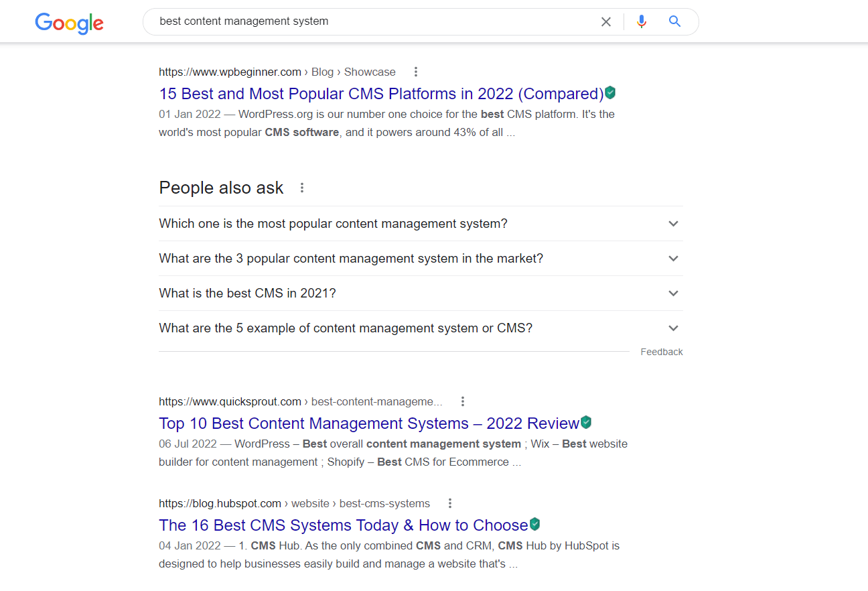
Task: Open the three-dot menu beside the wpbeginner result
Action: 416,72
